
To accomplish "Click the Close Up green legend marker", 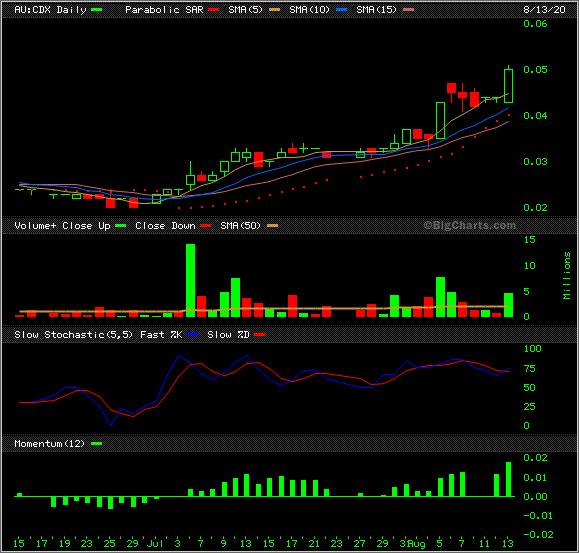I will pos(121,226).
